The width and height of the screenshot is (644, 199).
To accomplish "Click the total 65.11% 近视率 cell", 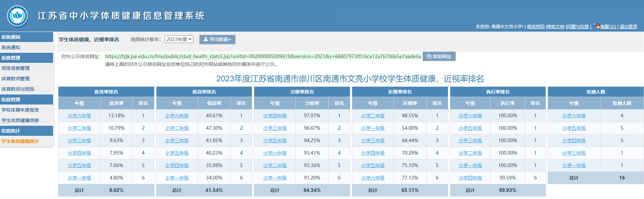I will coord(410,190).
